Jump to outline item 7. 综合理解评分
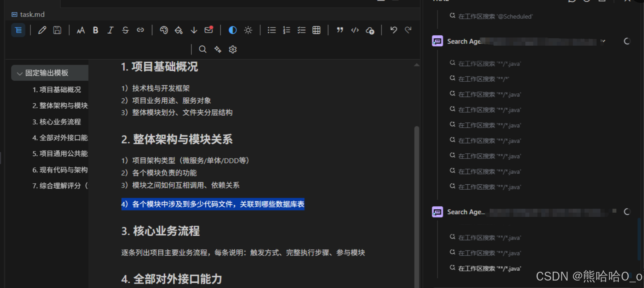The height and width of the screenshot is (288, 644). [60, 186]
